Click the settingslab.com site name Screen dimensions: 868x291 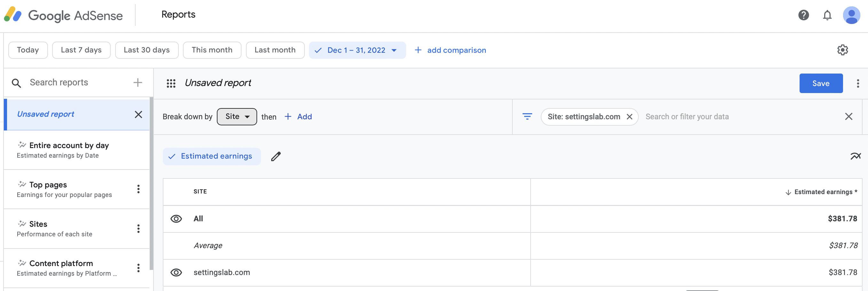[222, 272]
